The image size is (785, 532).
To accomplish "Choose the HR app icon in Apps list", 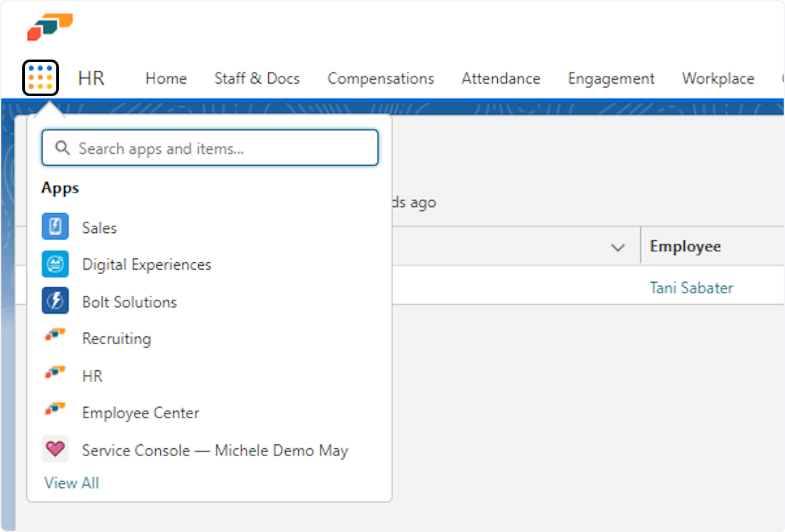I will tap(55, 375).
